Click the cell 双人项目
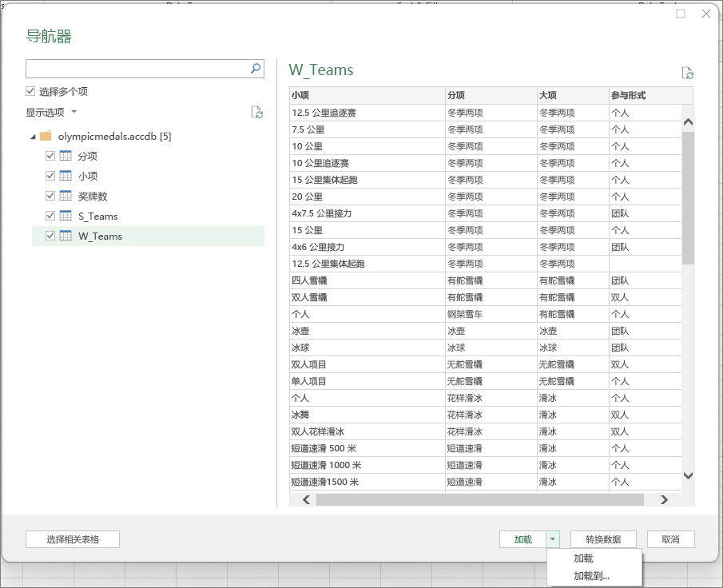The width and height of the screenshot is (723, 588). (x=367, y=364)
